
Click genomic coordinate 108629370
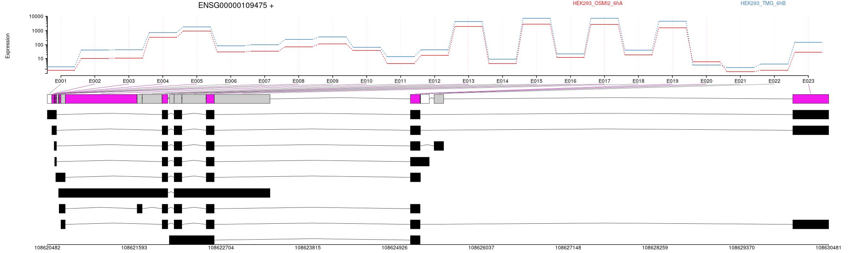tap(742, 248)
